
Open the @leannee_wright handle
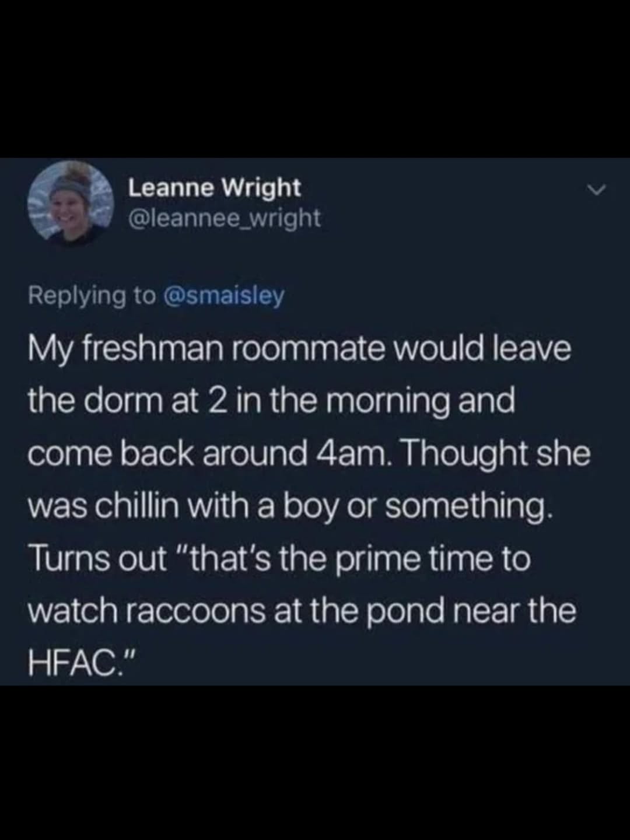[224, 218]
